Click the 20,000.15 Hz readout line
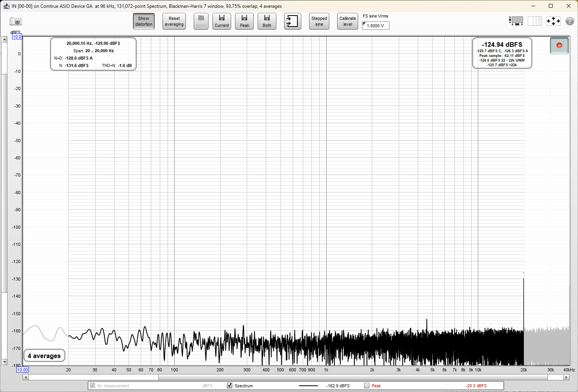Image resolution: width=578 pixels, height=392 pixels. coord(94,43)
